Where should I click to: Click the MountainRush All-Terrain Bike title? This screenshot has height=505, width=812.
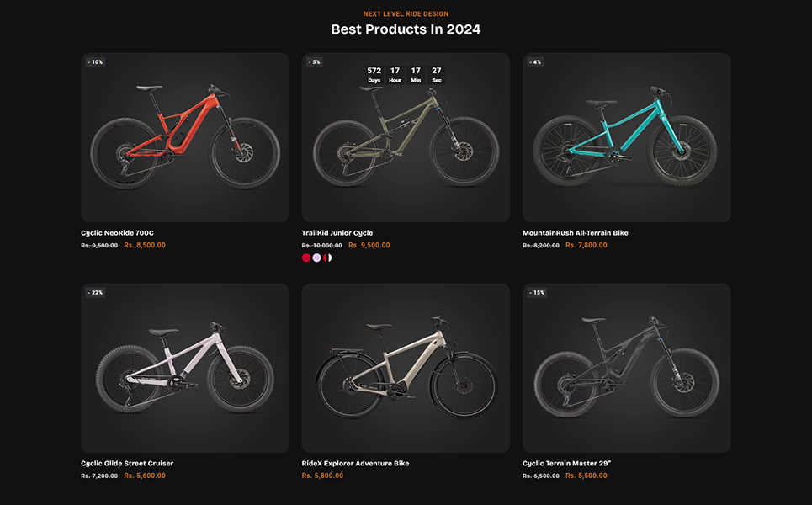pos(575,233)
